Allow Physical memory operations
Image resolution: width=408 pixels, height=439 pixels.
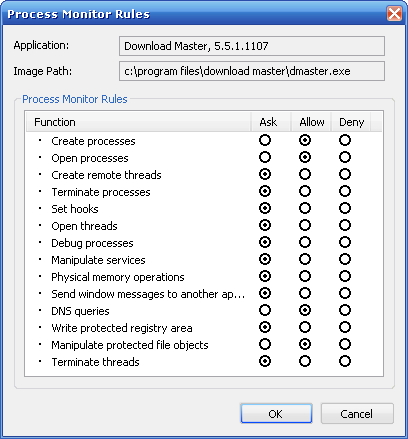click(305, 276)
